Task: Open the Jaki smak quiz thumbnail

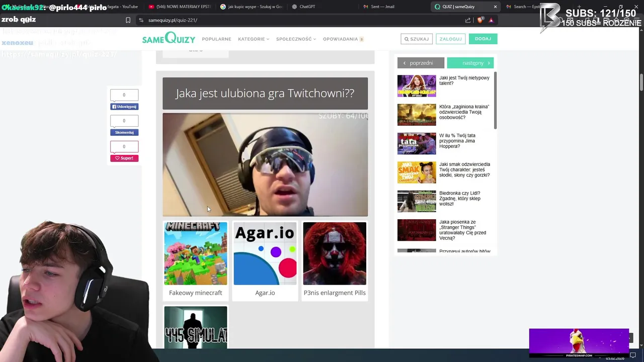Action: pos(417,172)
